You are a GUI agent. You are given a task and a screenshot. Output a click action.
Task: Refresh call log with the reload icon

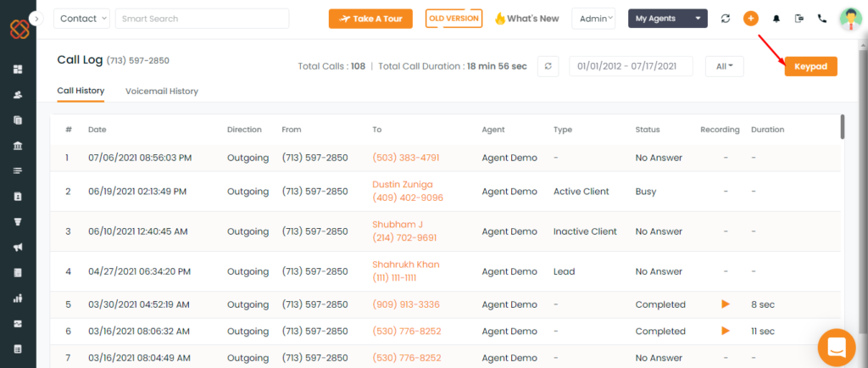(548, 66)
